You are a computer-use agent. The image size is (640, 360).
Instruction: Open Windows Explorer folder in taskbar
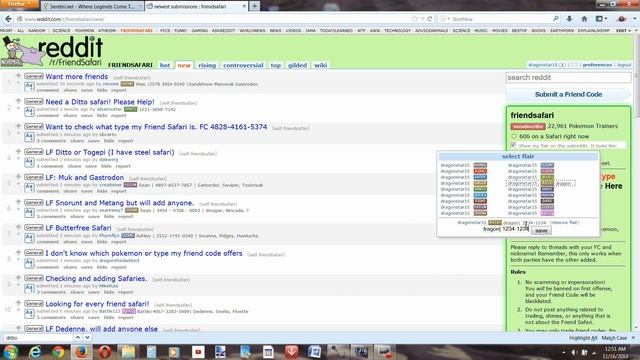tap(128, 352)
